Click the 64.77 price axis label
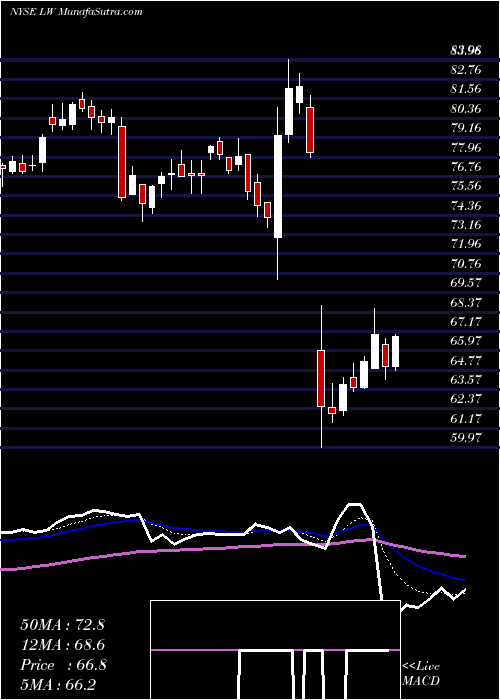Screen dimensions: 500x700 (466, 360)
